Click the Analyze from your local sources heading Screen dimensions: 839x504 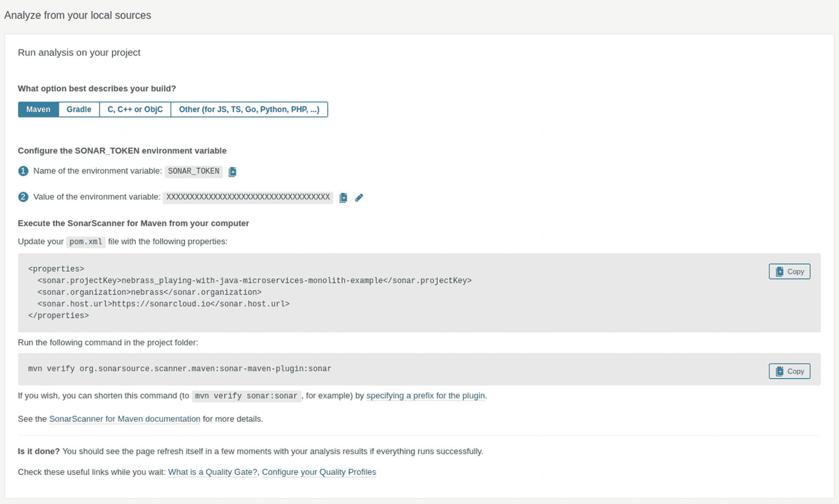coord(78,16)
